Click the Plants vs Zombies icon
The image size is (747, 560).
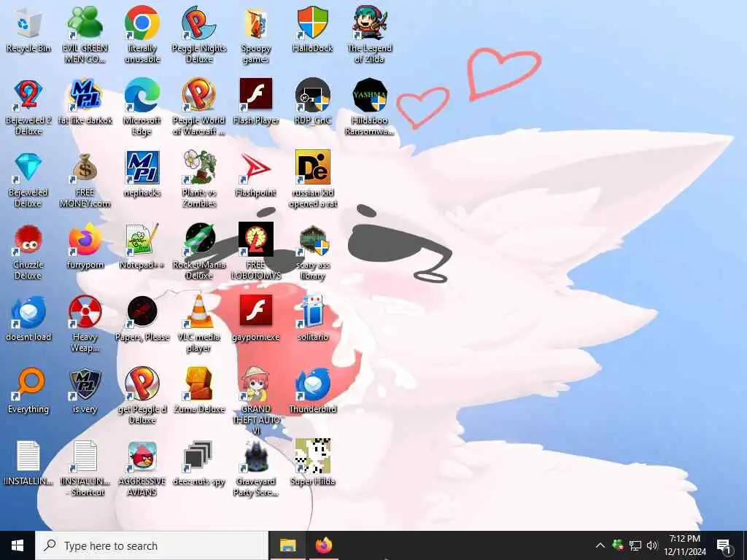point(199,167)
